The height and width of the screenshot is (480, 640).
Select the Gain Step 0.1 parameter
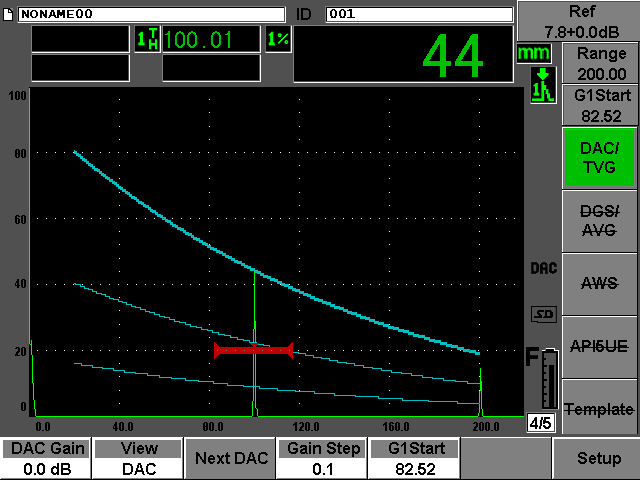click(322, 459)
